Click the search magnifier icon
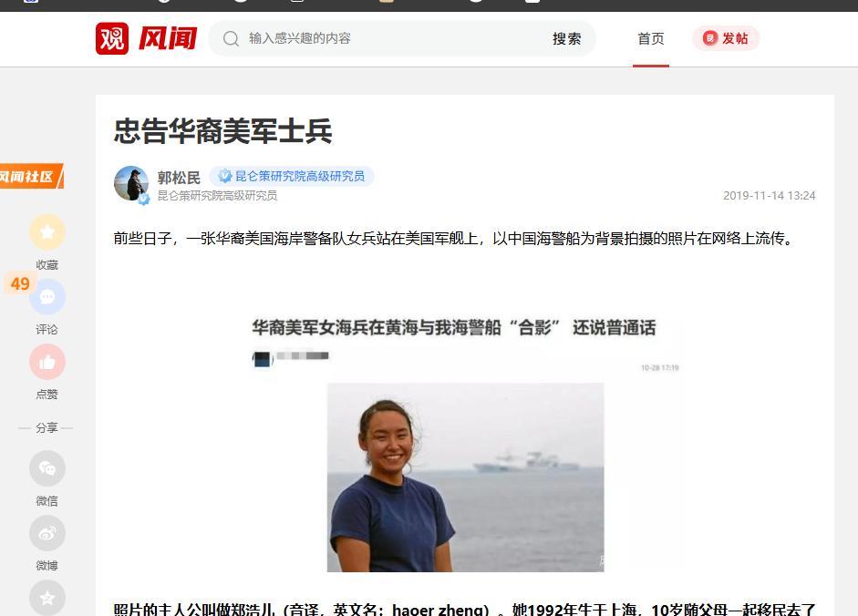The image size is (858, 616). [x=231, y=39]
